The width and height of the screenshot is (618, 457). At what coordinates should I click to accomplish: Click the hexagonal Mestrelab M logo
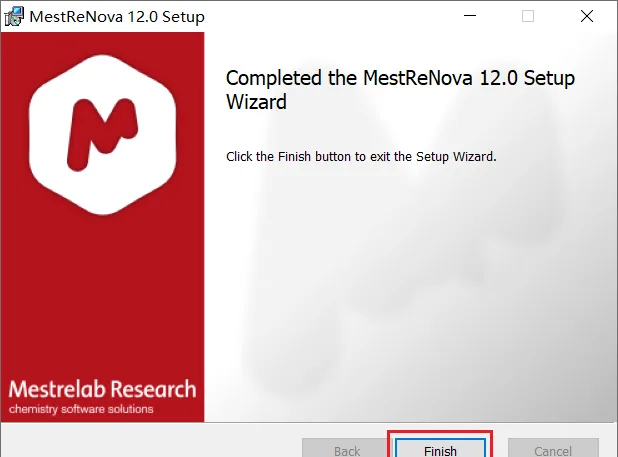102,135
